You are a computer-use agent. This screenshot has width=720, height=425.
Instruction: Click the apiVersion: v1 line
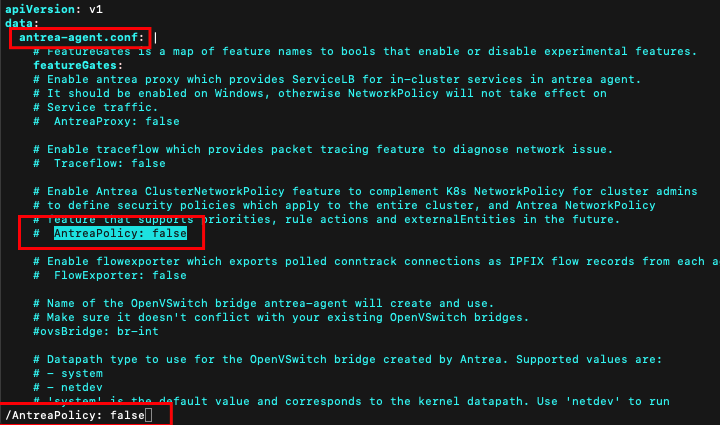coord(54,9)
